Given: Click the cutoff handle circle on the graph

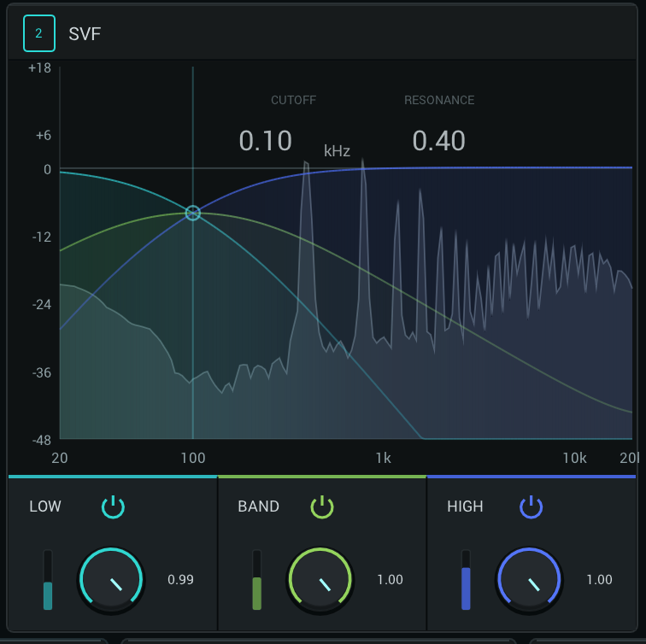Looking at the screenshot, I should (193, 213).
